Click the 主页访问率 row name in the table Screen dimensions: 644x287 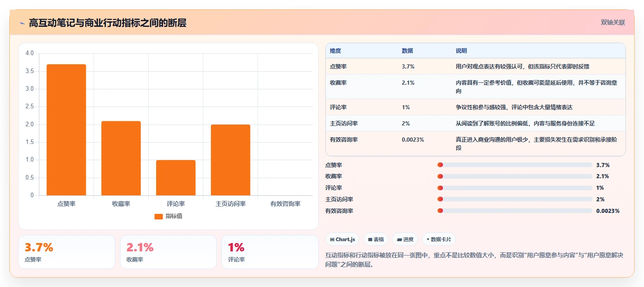(x=344, y=124)
